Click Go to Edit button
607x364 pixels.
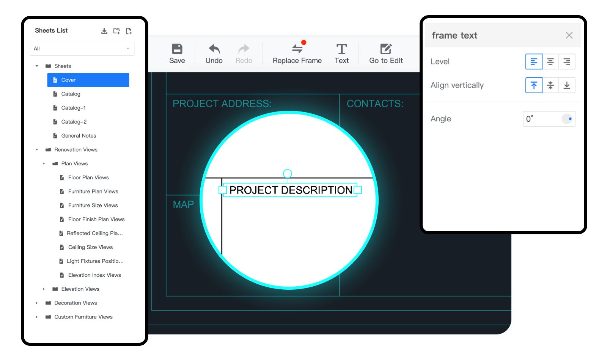click(386, 54)
